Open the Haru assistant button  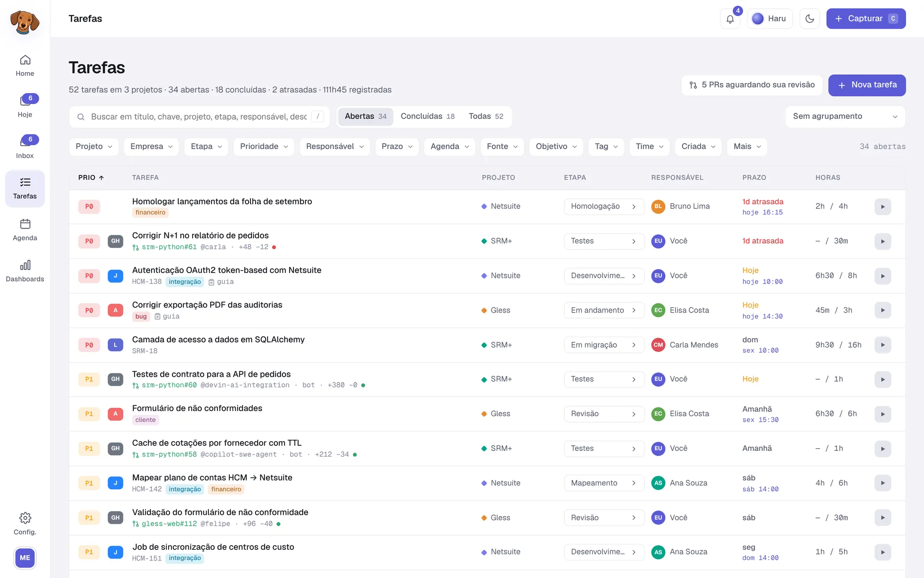pyautogui.click(x=769, y=19)
